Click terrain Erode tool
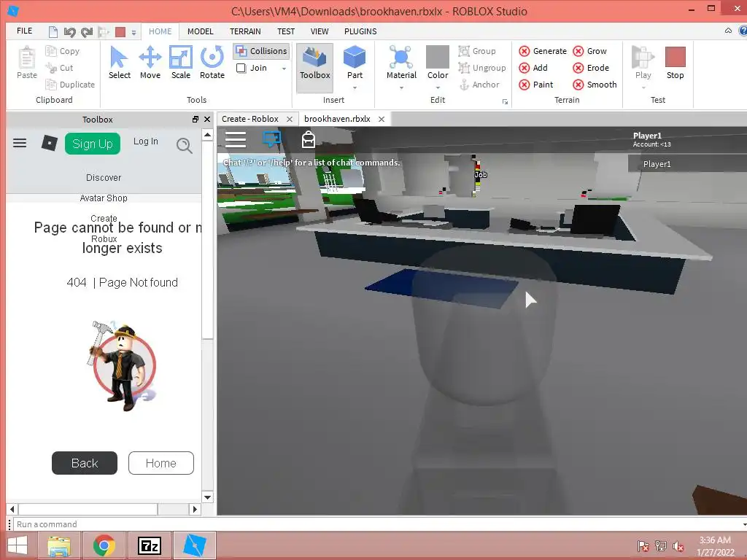Screen dimensions: 747x560 point(591,68)
